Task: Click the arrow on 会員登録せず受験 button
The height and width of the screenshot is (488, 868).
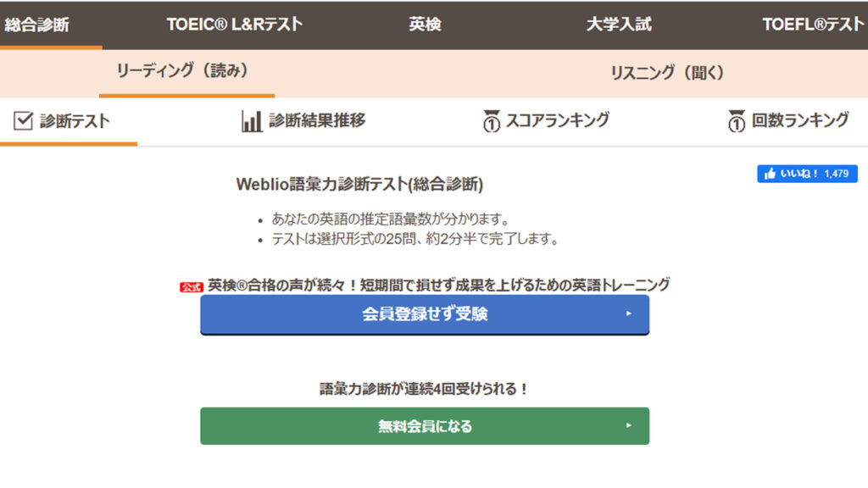Action: tap(628, 313)
